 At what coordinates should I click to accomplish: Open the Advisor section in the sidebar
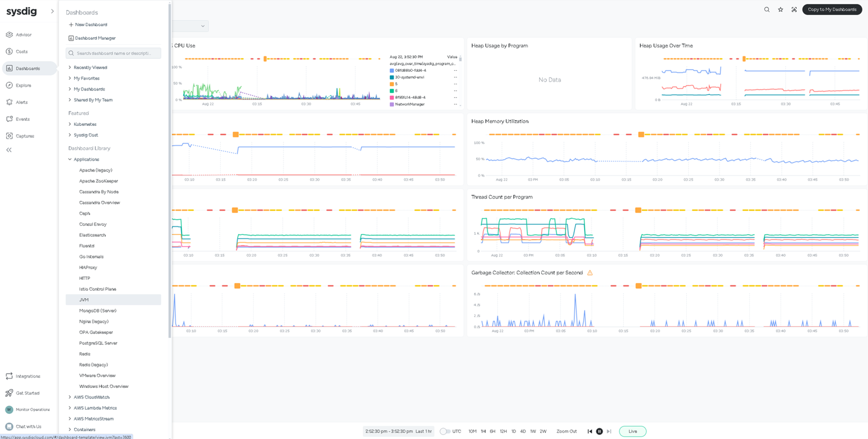(x=23, y=35)
